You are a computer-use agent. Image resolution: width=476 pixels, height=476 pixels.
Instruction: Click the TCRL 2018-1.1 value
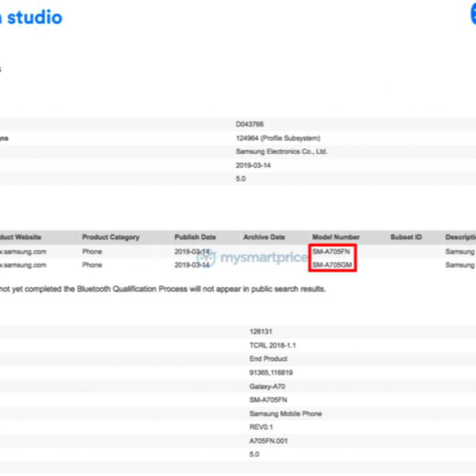pos(272,345)
